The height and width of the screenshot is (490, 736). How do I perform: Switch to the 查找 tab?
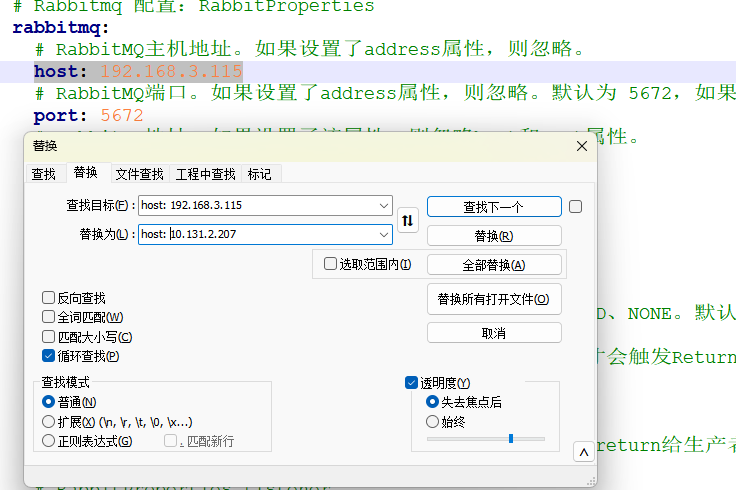click(x=44, y=174)
